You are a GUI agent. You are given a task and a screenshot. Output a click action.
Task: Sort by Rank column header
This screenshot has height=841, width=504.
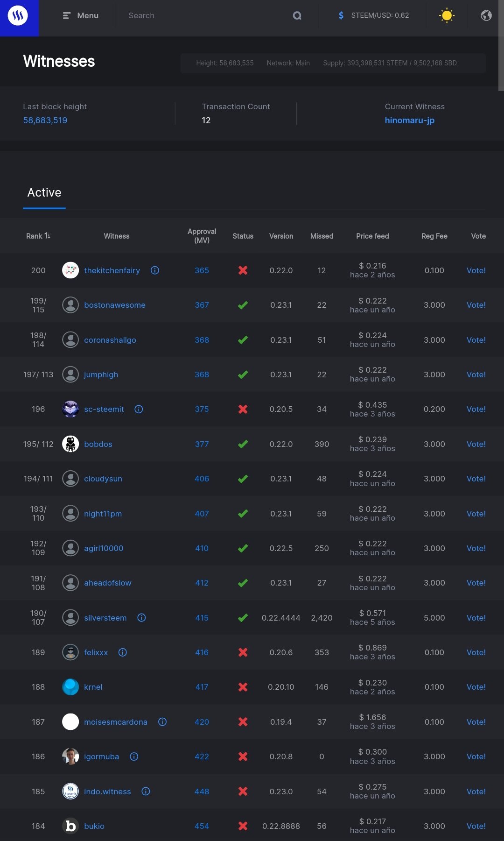point(38,236)
